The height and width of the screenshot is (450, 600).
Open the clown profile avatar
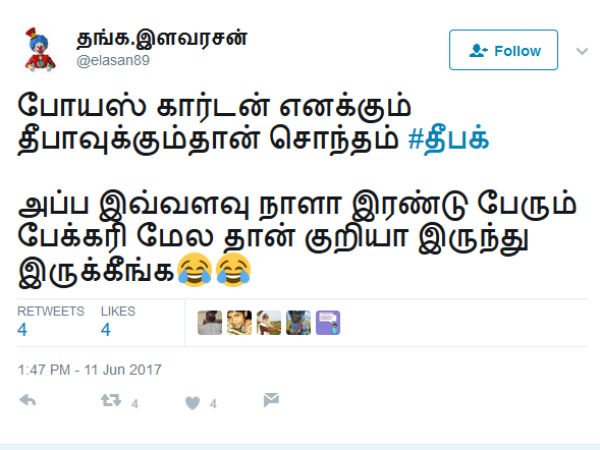40,49
